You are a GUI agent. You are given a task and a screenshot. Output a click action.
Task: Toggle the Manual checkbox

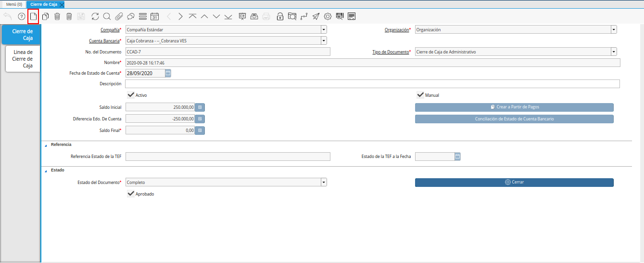point(420,95)
